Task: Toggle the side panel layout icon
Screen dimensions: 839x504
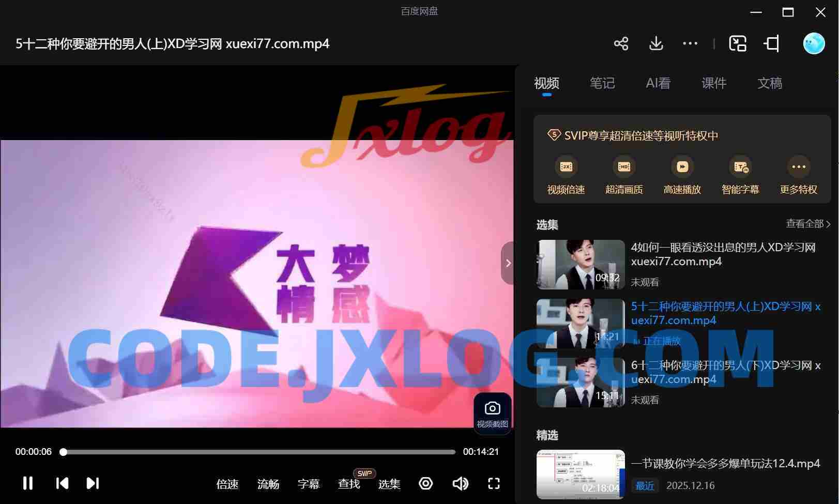Action: pos(772,43)
